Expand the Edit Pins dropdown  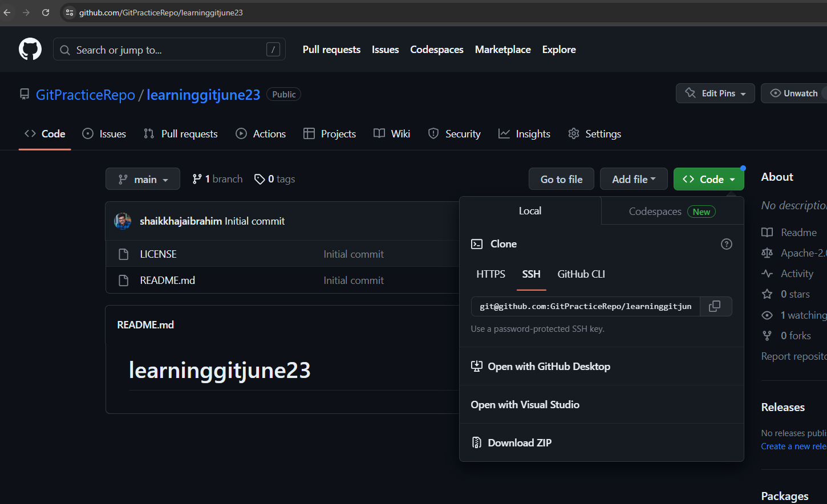pos(715,94)
